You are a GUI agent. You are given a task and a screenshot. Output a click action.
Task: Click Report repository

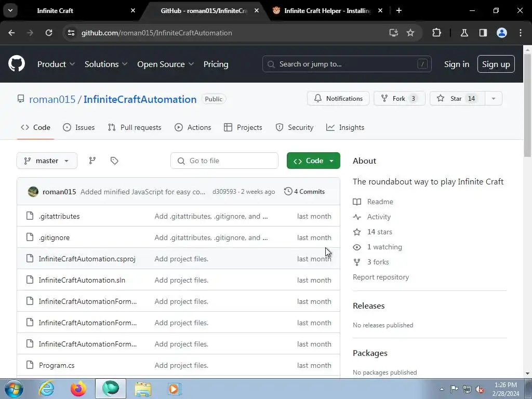pos(381,277)
